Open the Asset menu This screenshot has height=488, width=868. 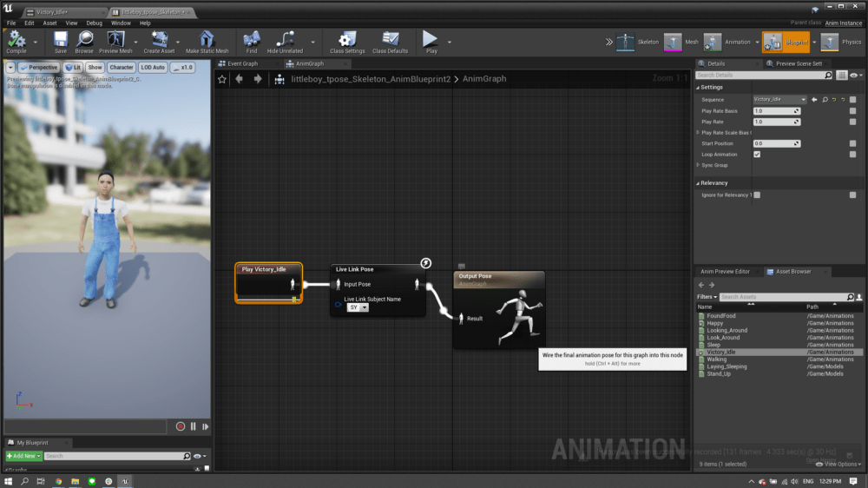click(x=49, y=23)
